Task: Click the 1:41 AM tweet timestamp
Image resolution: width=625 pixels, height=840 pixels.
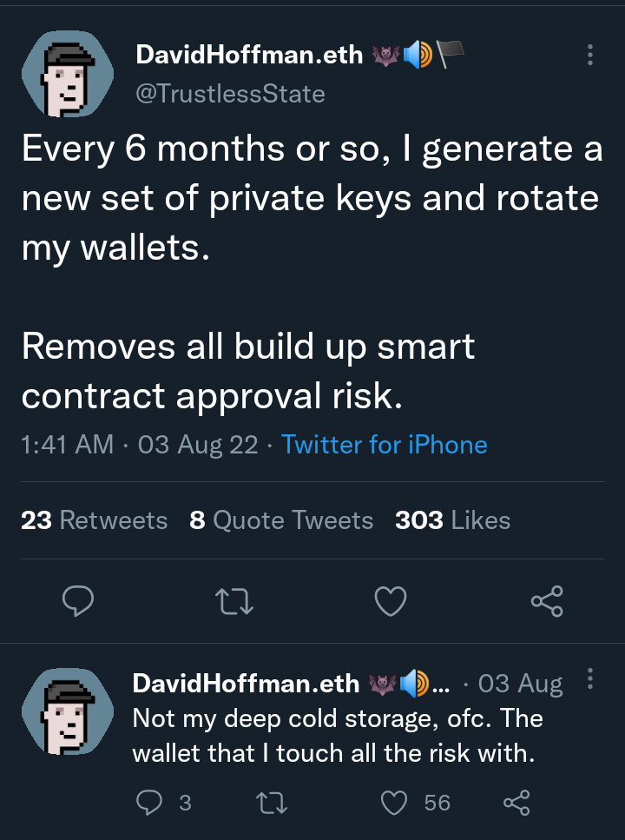Action: point(67,445)
